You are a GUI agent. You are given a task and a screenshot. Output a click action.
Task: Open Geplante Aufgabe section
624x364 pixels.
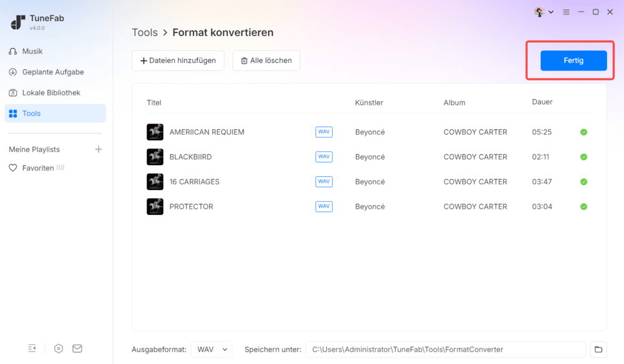pos(52,72)
